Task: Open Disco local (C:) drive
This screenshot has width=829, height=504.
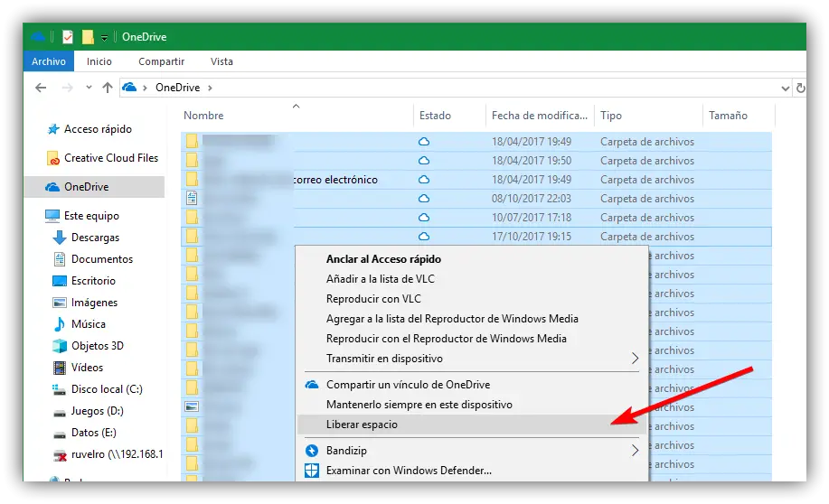Action: coord(107,388)
